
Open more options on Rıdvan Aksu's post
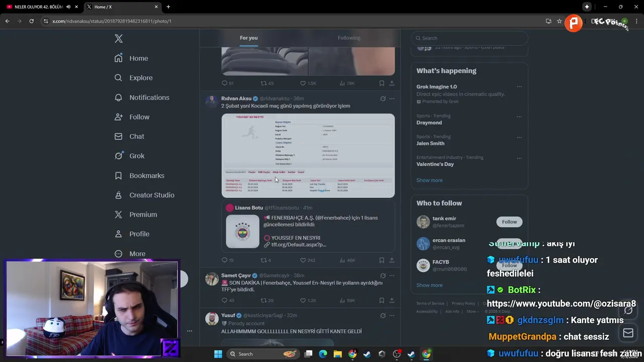392,99
